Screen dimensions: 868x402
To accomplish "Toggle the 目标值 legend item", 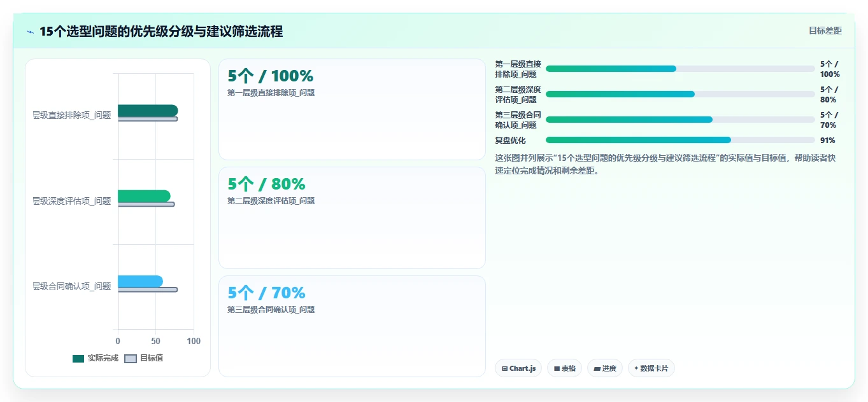I will click(x=143, y=358).
